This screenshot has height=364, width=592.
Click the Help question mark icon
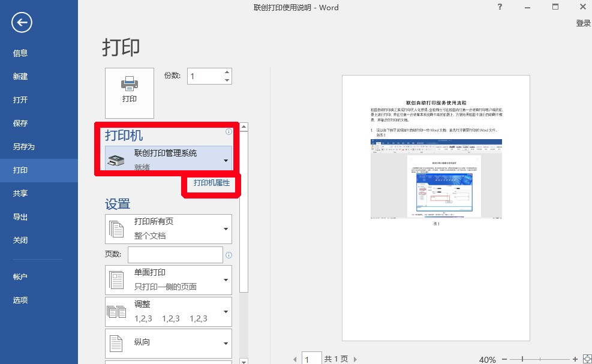point(500,7)
